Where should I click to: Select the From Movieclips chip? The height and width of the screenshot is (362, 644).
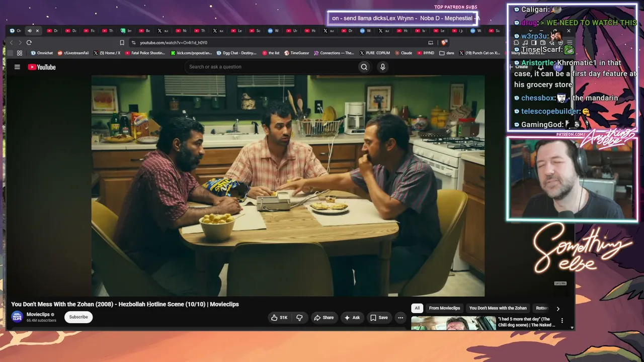pos(445,308)
